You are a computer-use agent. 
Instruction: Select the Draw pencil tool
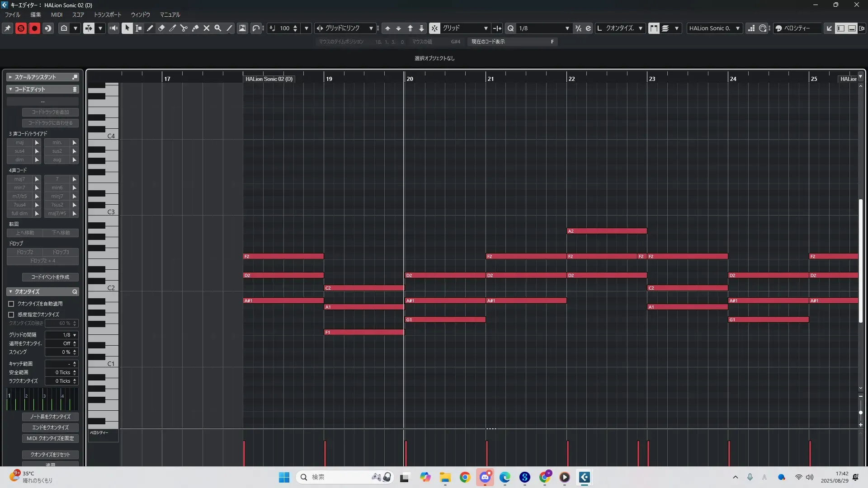click(x=150, y=28)
